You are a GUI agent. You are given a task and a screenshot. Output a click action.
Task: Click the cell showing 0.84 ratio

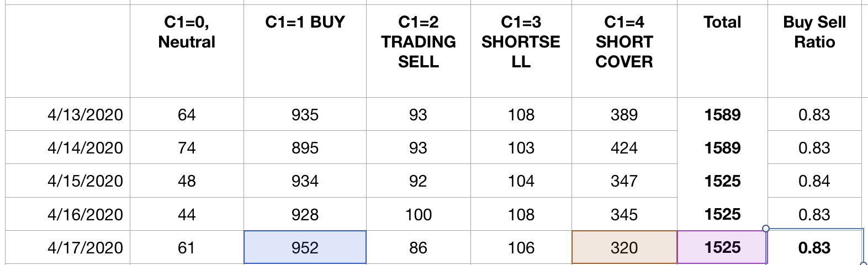(x=814, y=181)
